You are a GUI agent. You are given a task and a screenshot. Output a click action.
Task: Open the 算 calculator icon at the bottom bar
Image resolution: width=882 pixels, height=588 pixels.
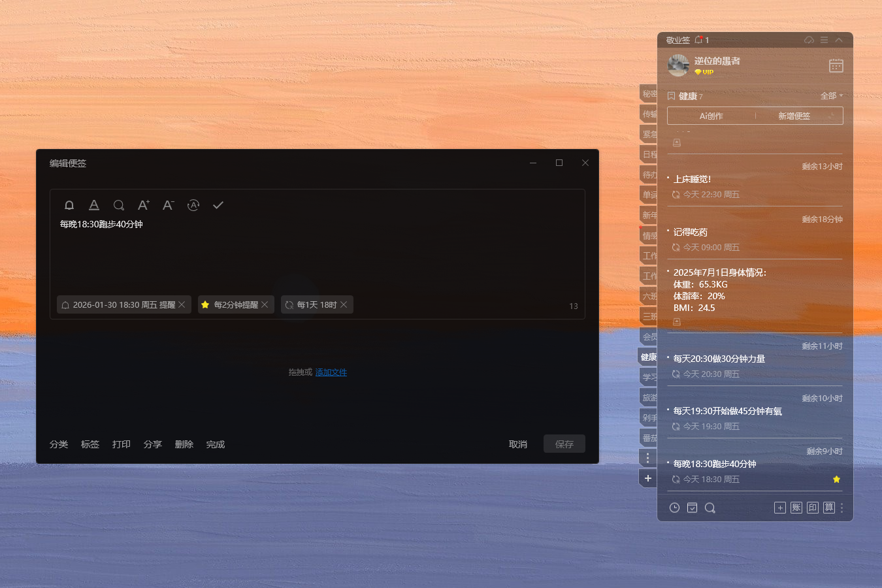pos(828,507)
